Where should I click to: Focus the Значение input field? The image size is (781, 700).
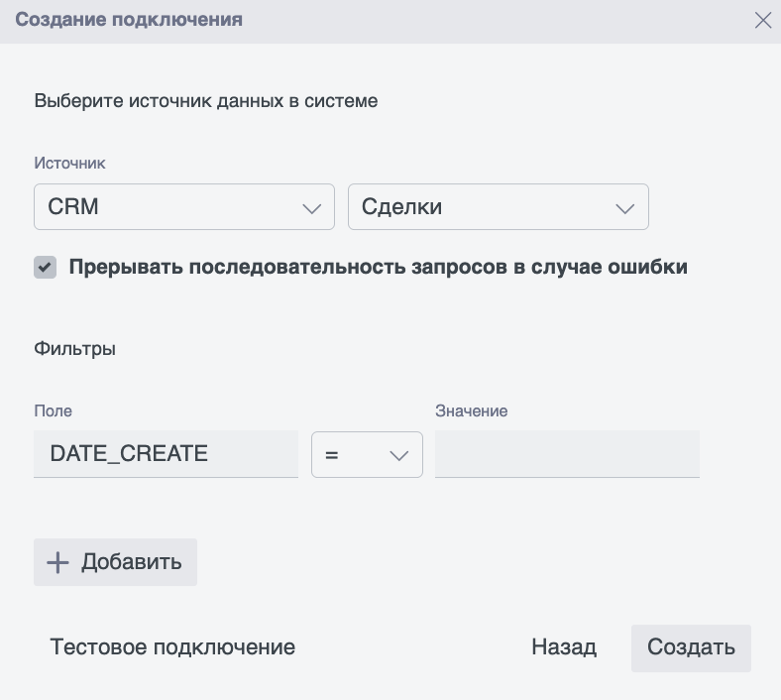(567, 454)
